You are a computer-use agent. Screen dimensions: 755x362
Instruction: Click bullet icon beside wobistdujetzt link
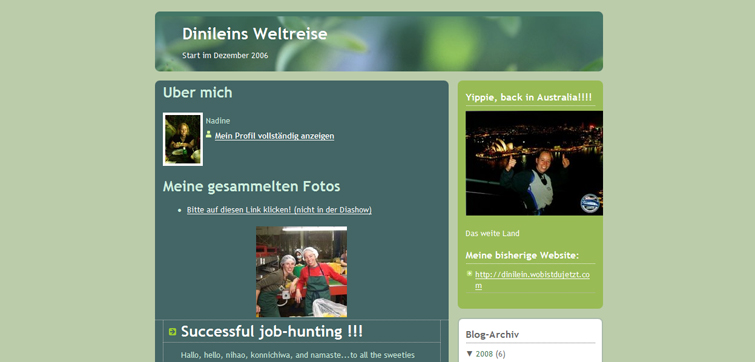(469, 273)
